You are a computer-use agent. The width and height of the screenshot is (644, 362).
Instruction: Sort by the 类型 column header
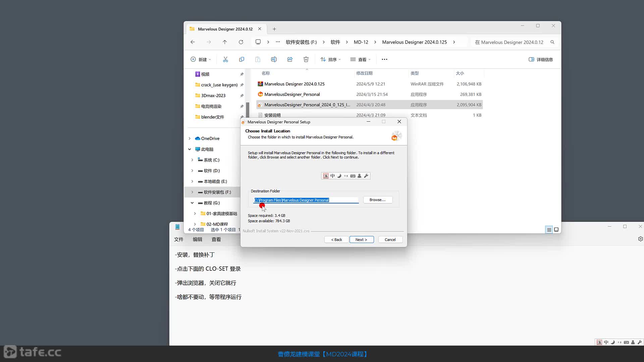(x=415, y=73)
